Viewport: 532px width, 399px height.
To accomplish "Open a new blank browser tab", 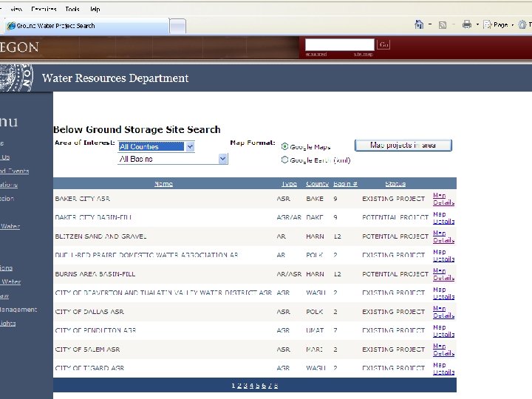I will [178, 26].
